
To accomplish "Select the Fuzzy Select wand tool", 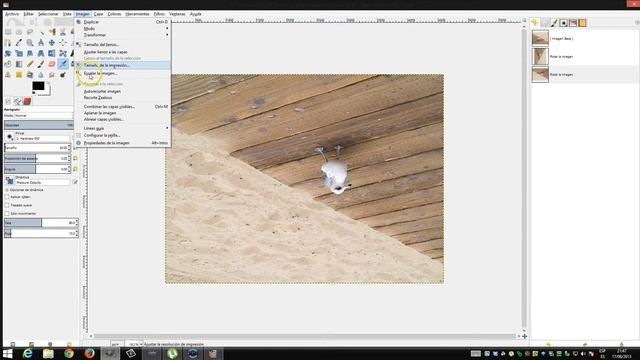I will pyautogui.click(x=41, y=32).
